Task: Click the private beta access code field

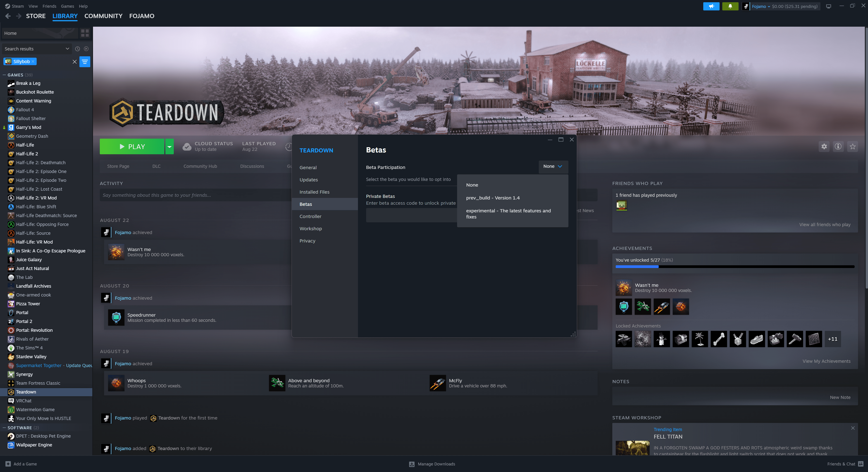Action: pos(411,215)
